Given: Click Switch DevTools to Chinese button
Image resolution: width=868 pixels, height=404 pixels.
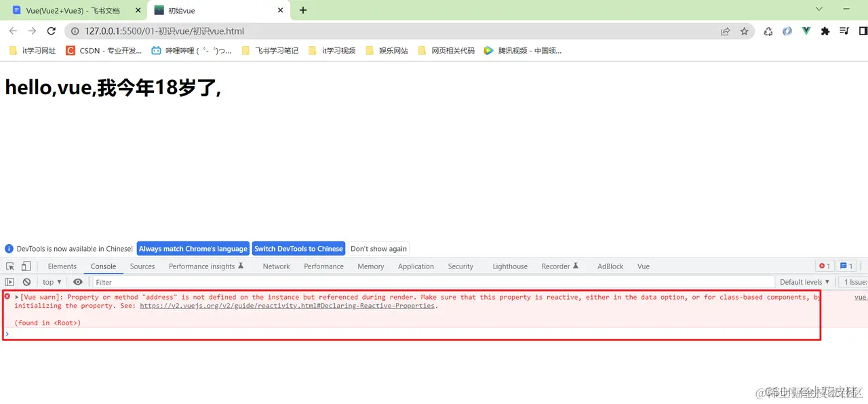Looking at the screenshot, I should (299, 249).
